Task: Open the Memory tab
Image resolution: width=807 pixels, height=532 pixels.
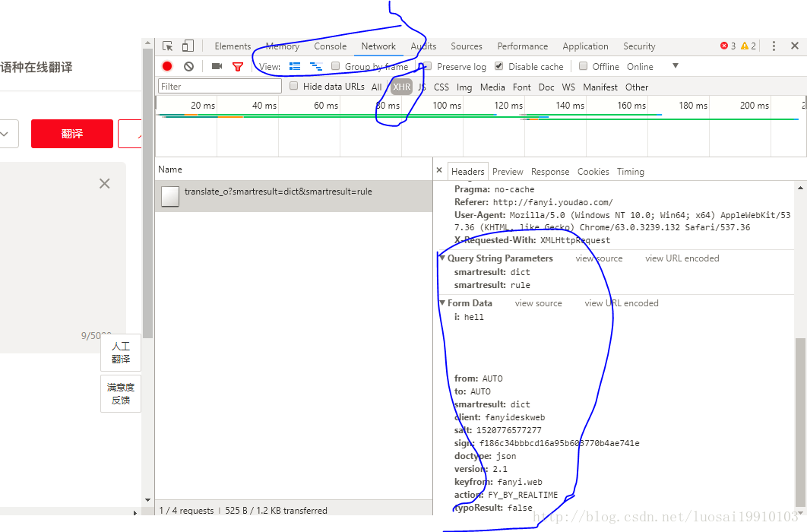Action: coord(283,46)
